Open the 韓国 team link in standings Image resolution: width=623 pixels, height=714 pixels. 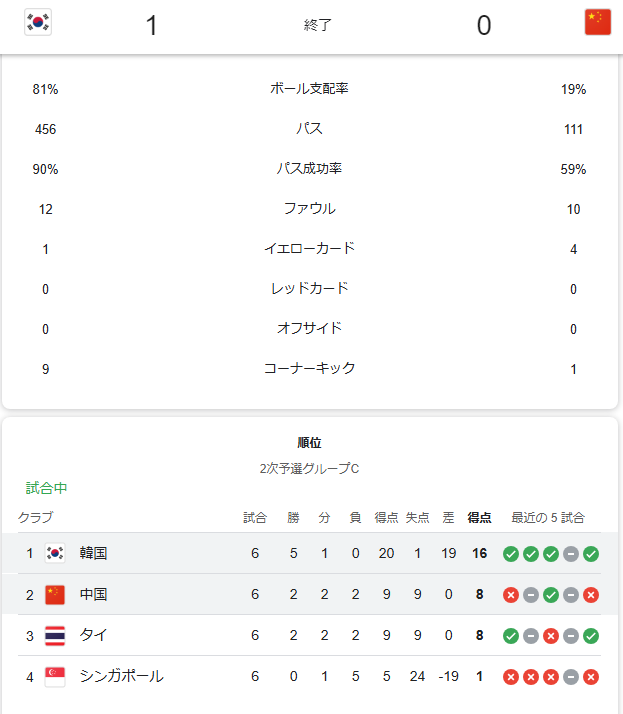(94, 553)
